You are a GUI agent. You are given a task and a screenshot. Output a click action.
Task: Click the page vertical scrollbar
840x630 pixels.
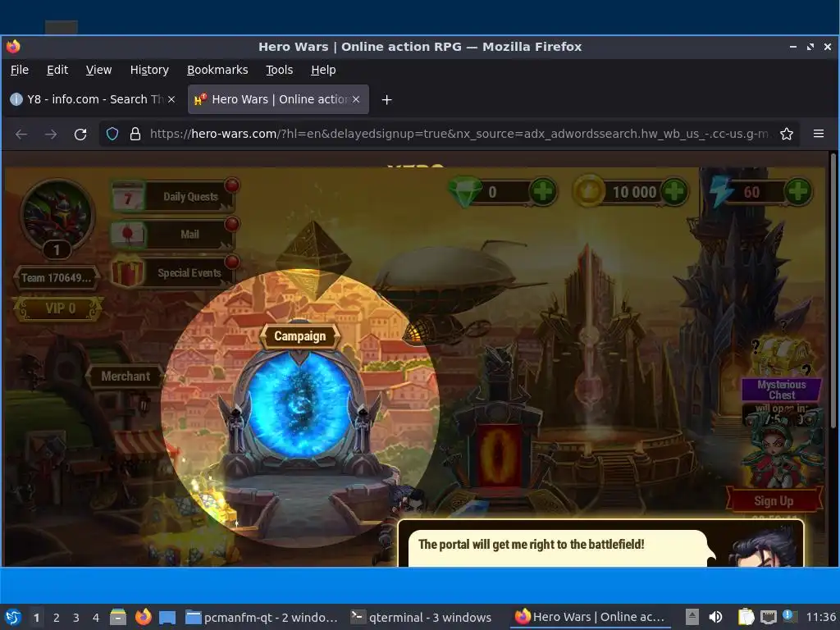pos(833,292)
